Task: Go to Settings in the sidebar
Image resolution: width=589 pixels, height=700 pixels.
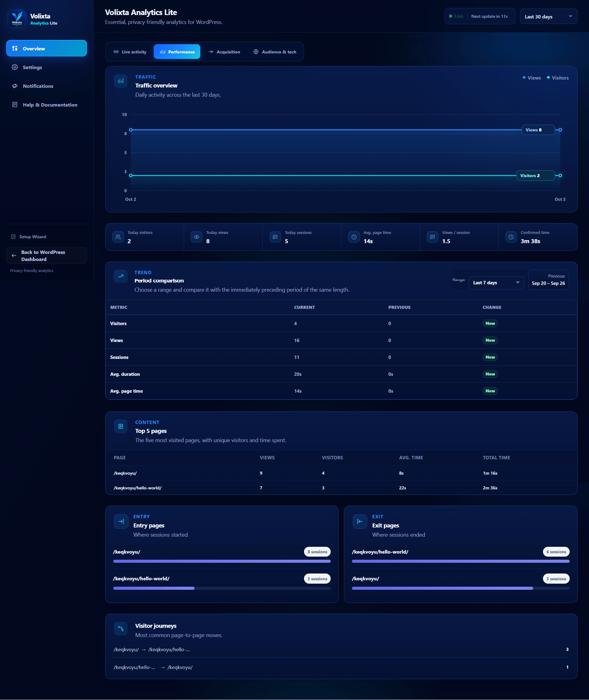Action: click(46, 67)
